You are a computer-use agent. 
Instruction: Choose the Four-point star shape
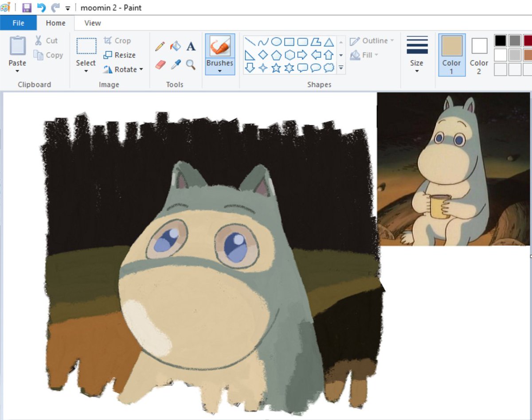(x=263, y=68)
